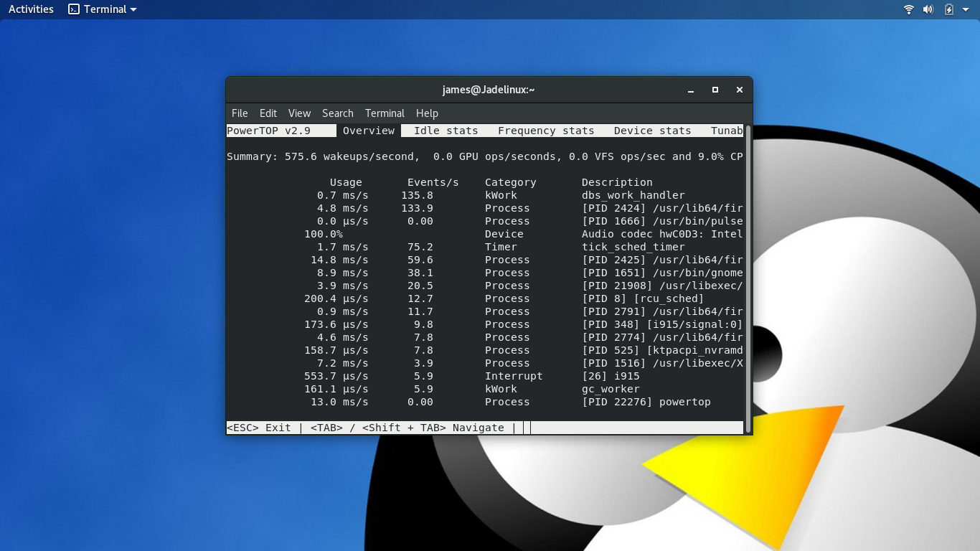Click the Wi-Fi status icon
Viewport: 980px width, 551px height.
[x=909, y=9]
